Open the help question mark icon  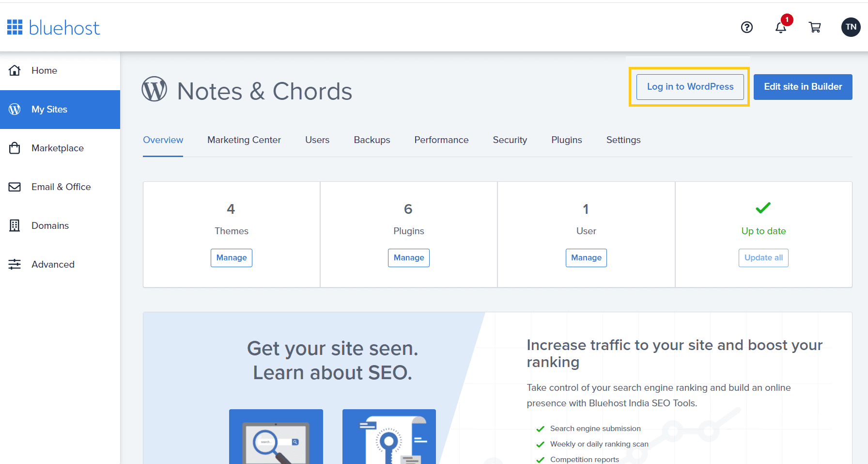click(747, 27)
